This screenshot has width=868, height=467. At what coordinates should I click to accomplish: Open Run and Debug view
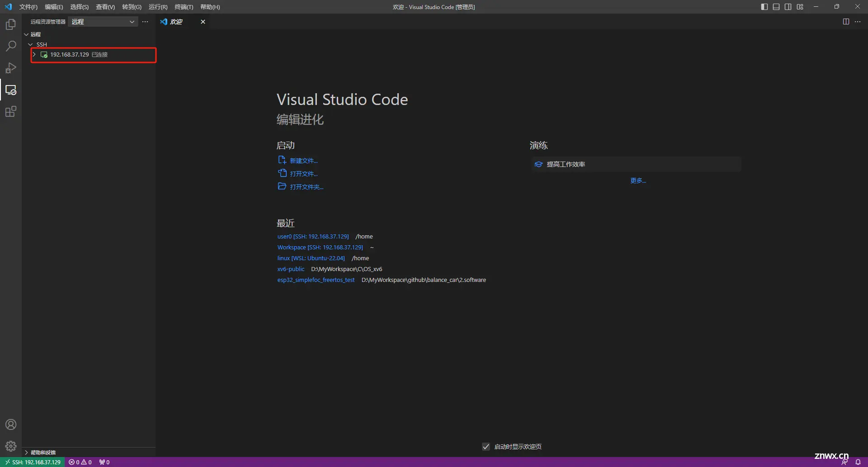click(x=11, y=68)
